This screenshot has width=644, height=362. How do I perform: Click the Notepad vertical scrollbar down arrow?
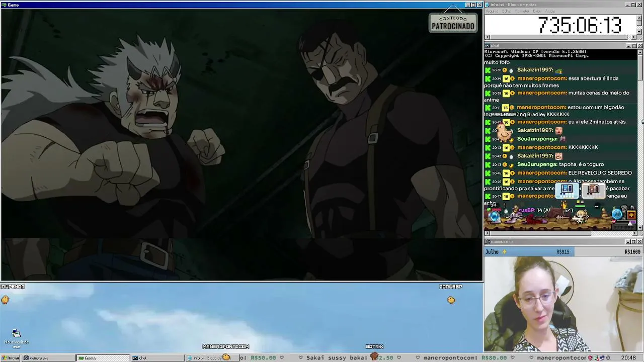640,32
